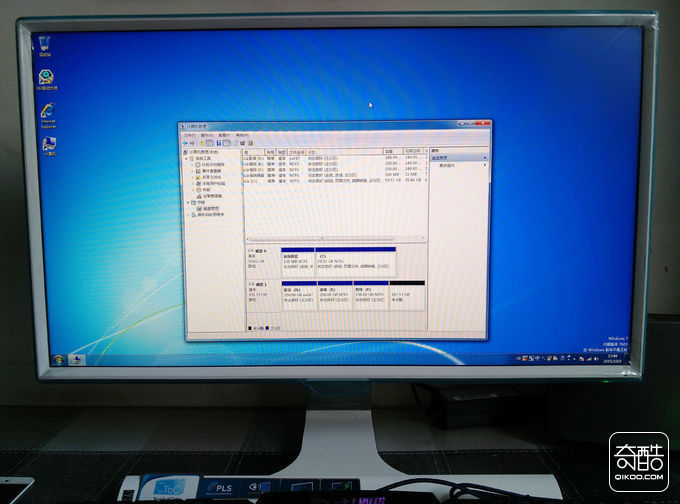Click the taskbar clock and date

click(x=612, y=358)
